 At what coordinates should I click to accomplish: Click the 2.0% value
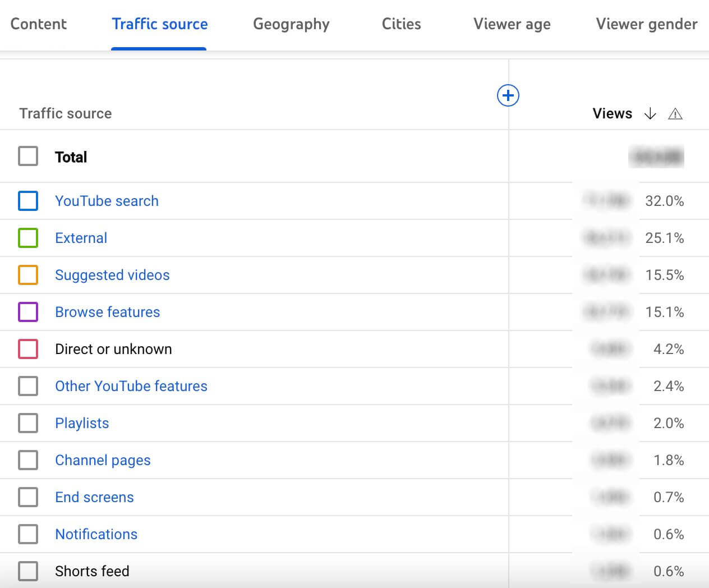(x=669, y=423)
